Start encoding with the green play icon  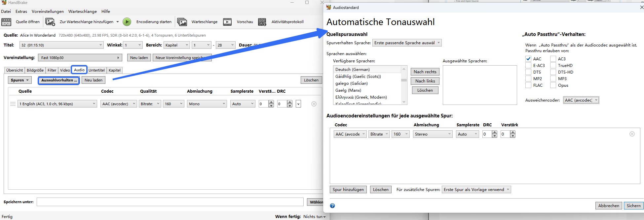(x=127, y=22)
